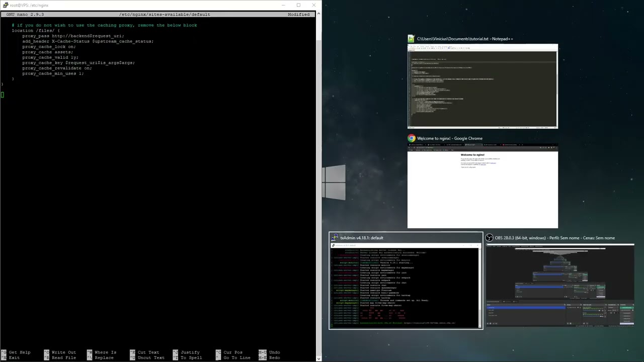Viewport: 644px width, 362px height.
Task: Close the root@VPS terminal window
Action: tap(314, 5)
